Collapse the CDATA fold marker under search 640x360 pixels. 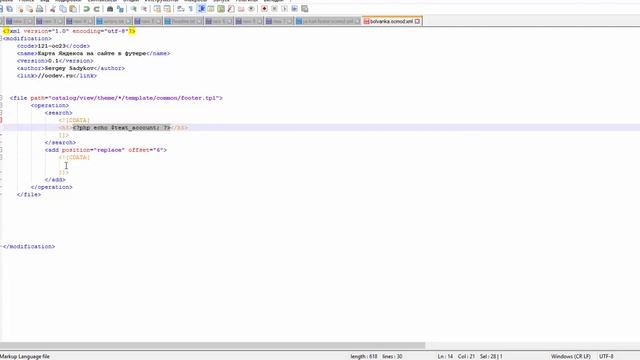pos(1,120)
